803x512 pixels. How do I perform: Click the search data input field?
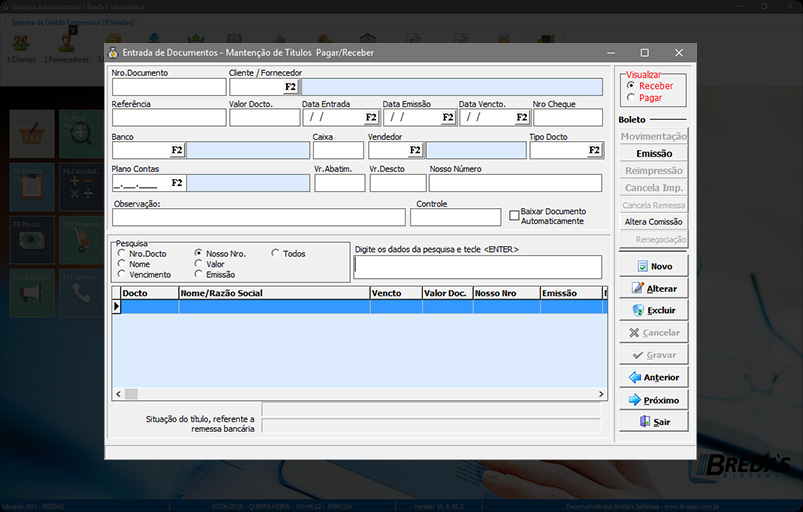tap(477, 267)
